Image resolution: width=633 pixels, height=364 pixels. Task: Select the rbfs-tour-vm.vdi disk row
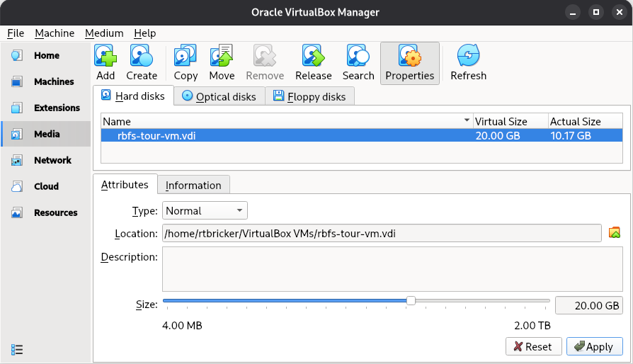point(362,135)
